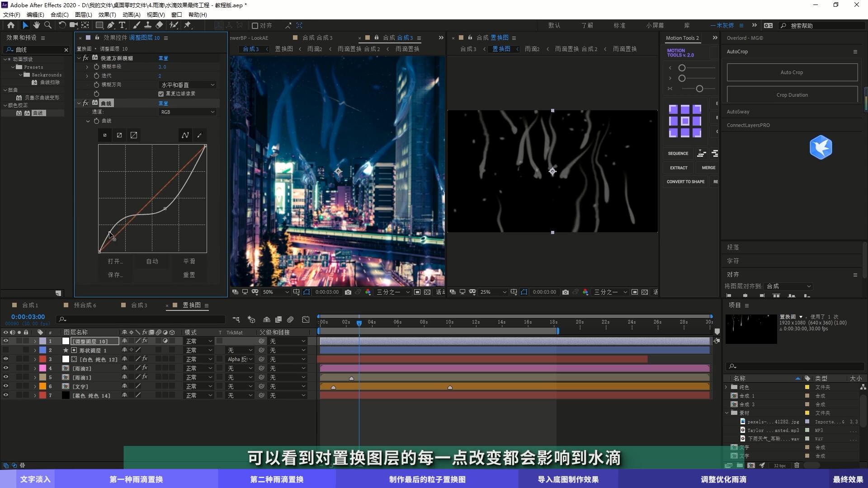Choose the curve point-editing tool in Curves
The height and width of the screenshot is (488, 868).
[x=185, y=135]
